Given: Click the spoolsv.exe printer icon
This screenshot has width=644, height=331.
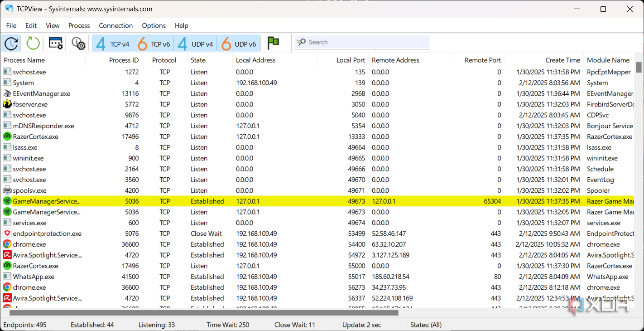Looking at the screenshot, I should [7, 190].
